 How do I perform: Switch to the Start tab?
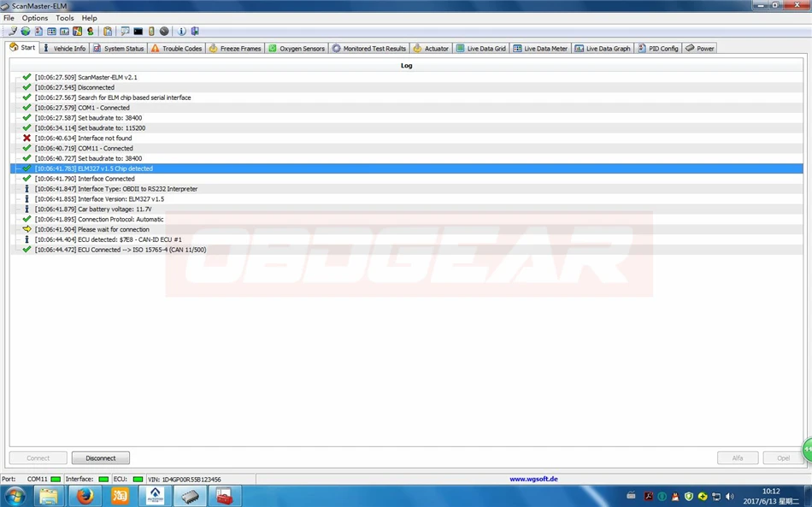point(22,48)
